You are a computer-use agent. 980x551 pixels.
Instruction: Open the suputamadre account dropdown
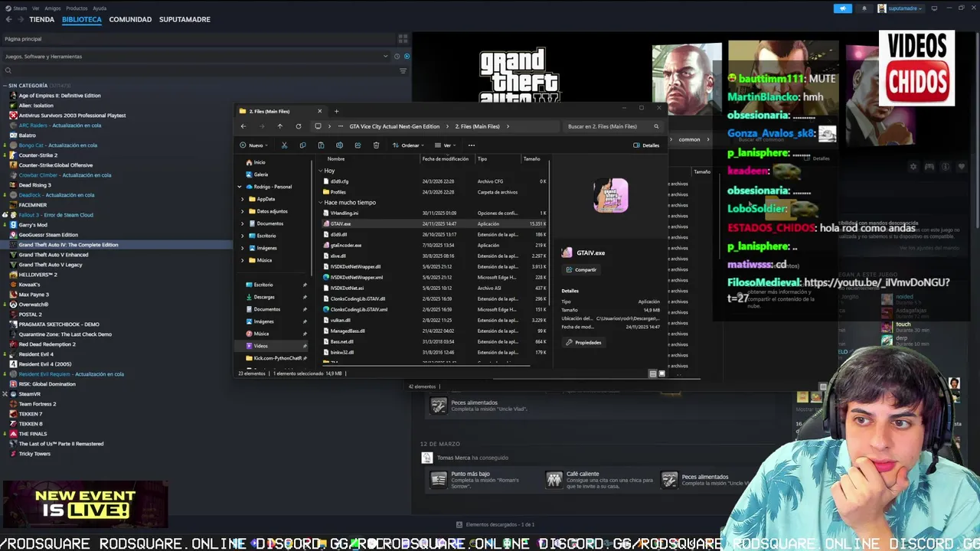900,8
